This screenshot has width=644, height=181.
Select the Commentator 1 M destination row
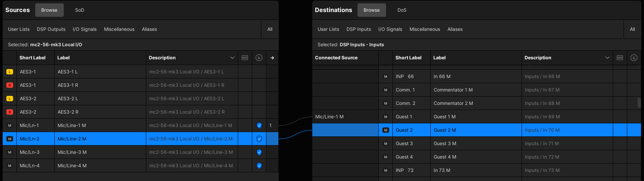453,90
